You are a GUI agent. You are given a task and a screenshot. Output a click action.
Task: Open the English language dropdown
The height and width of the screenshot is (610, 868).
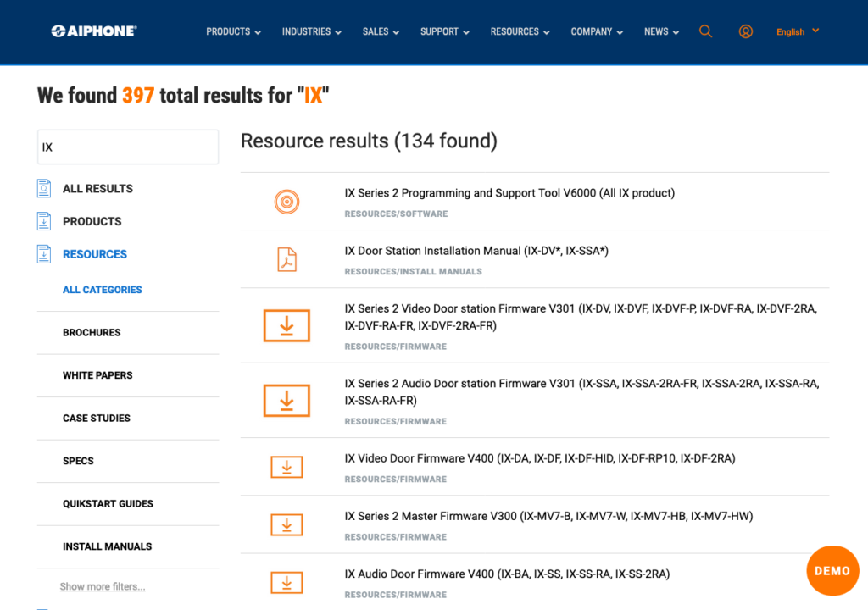click(x=795, y=31)
